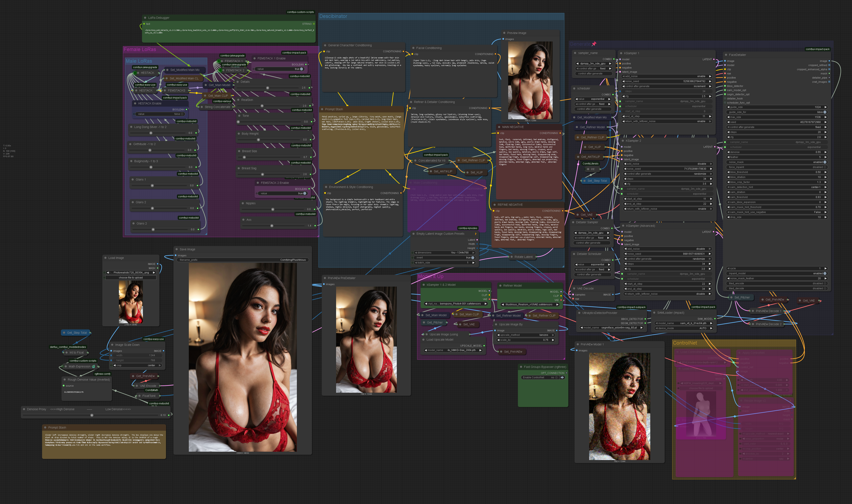Screen dimensions: 852x504
Task: Click the Empty Latent Image help question mark
Action: click(x=475, y=234)
